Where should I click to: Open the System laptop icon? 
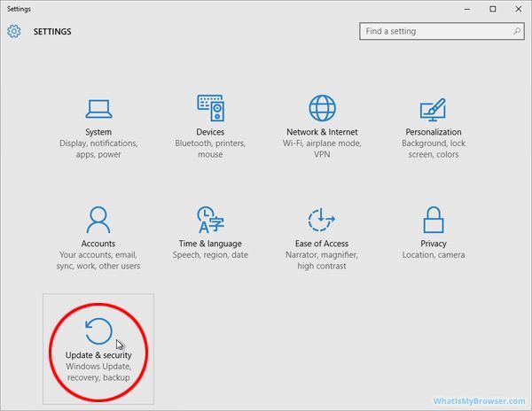click(98, 109)
